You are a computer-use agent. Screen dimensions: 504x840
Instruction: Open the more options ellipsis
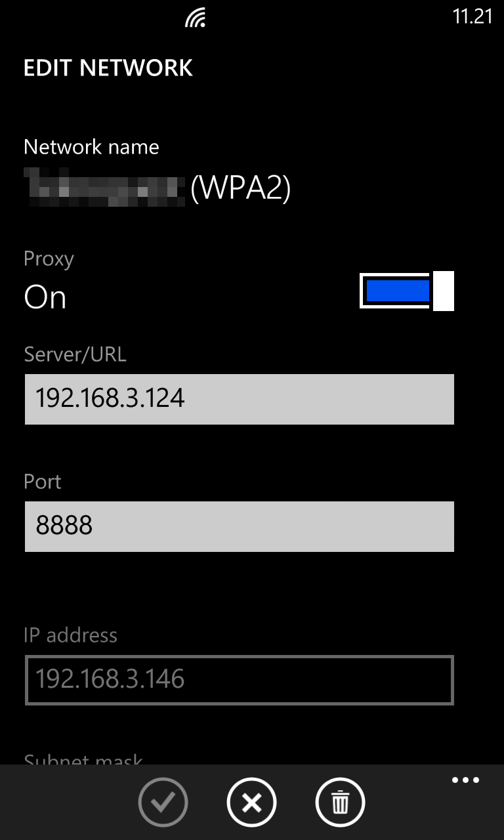[x=465, y=780]
